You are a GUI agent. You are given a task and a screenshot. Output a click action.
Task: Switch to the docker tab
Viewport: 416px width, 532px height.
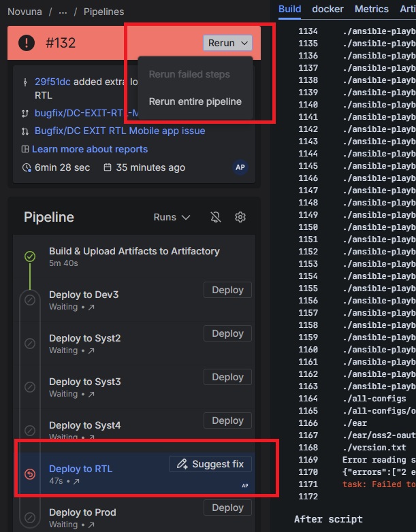[x=327, y=9]
